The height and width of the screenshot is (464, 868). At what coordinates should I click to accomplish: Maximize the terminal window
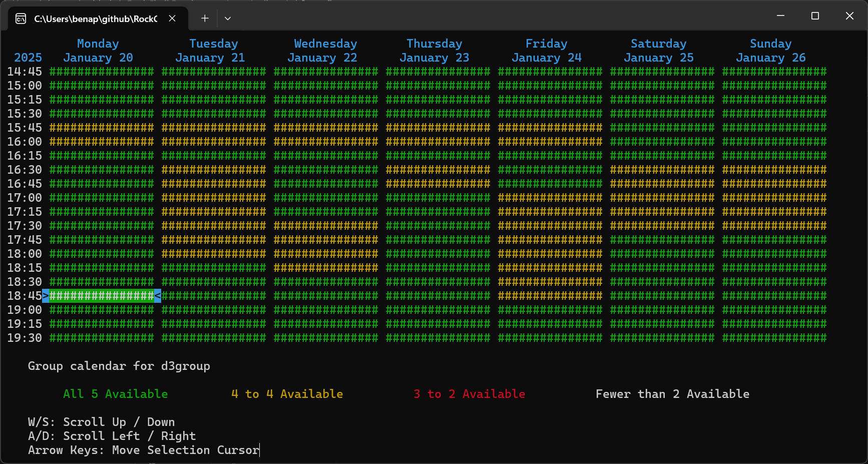[x=815, y=16]
